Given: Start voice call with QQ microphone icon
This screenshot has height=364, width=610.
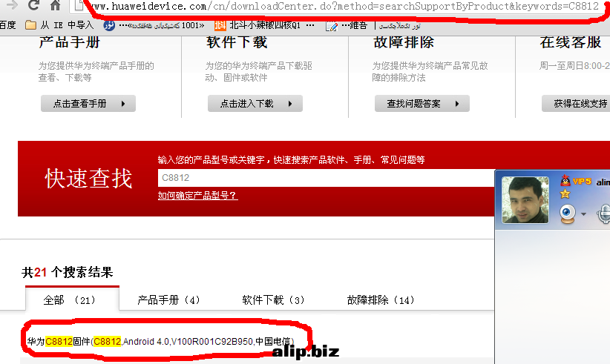Looking at the screenshot, I should [604, 214].
